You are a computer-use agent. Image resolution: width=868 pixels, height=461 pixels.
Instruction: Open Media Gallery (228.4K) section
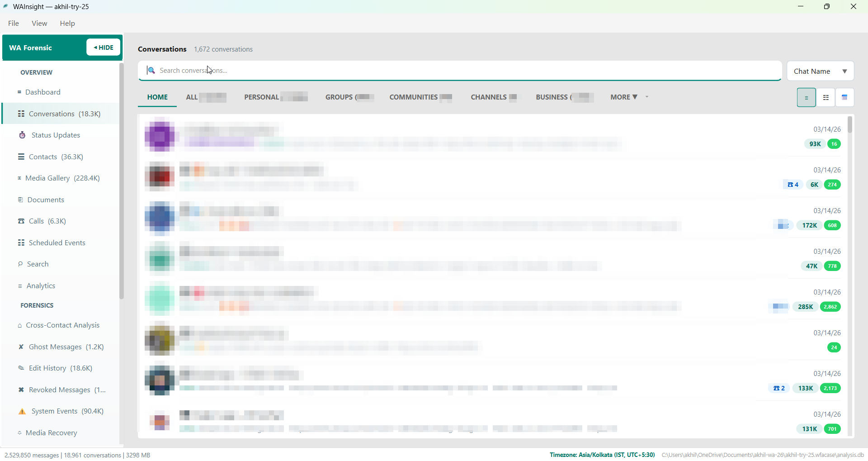pyautogui.click(x=61, y=178)
